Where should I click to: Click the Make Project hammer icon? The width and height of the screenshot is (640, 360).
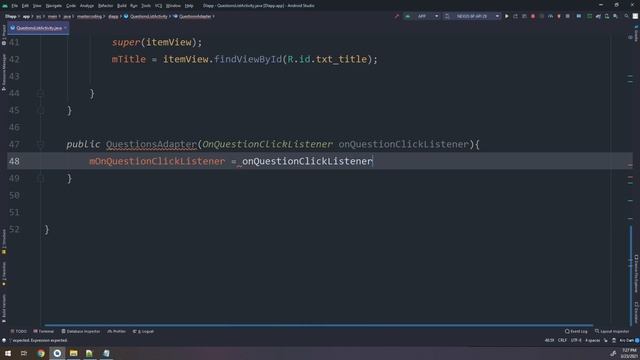point(397,16)
